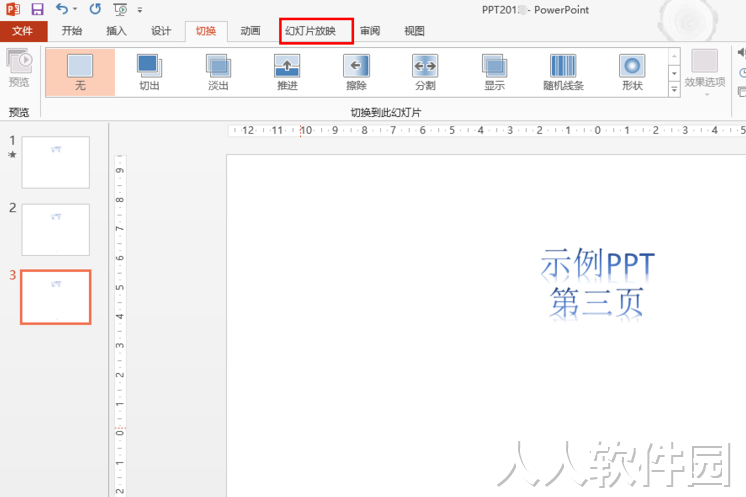Switch to the 审阅 ribbon tab
The width and height of the screenshot is (746, 497).
pyautogui.click(x=370, y=31)
